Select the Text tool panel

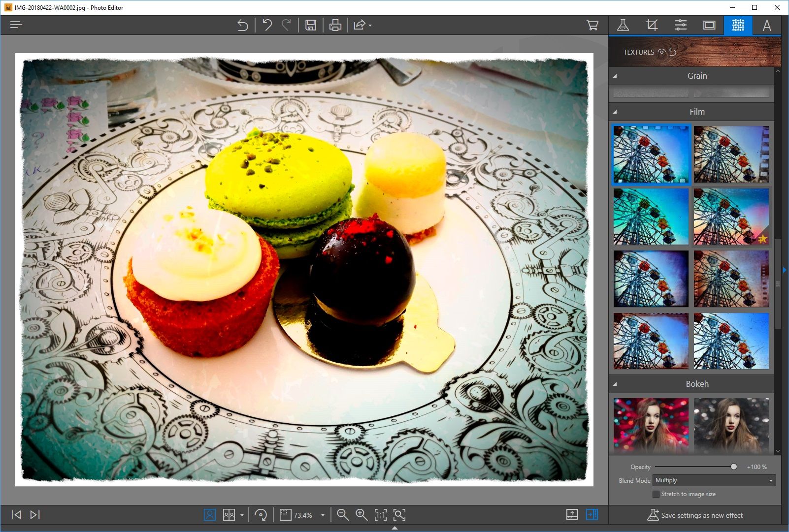pos(766,25)
